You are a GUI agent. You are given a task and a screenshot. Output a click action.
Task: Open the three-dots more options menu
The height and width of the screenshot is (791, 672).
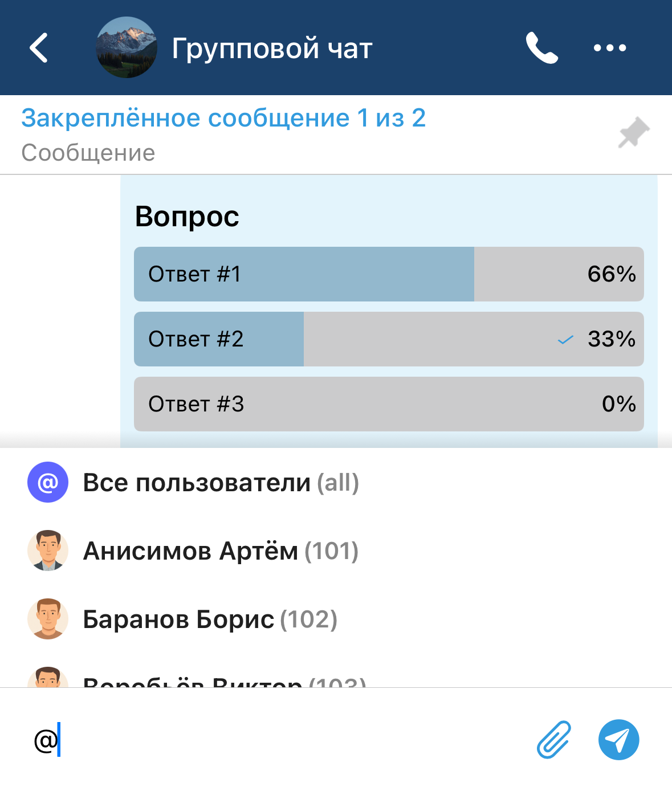point(609,48)
